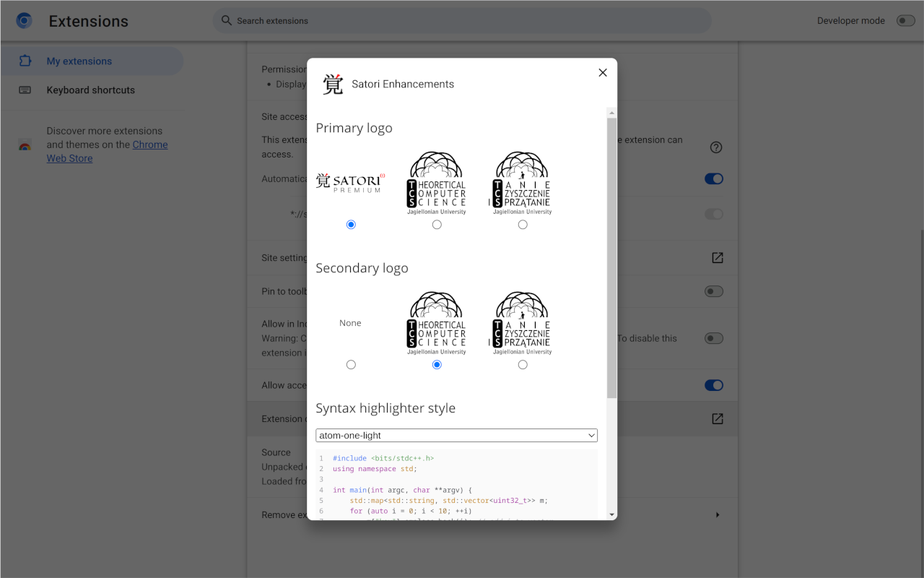The height and width of the screenshot is (578, 924).
Task: Open Extension options external link icon
Action: (718, 419)
